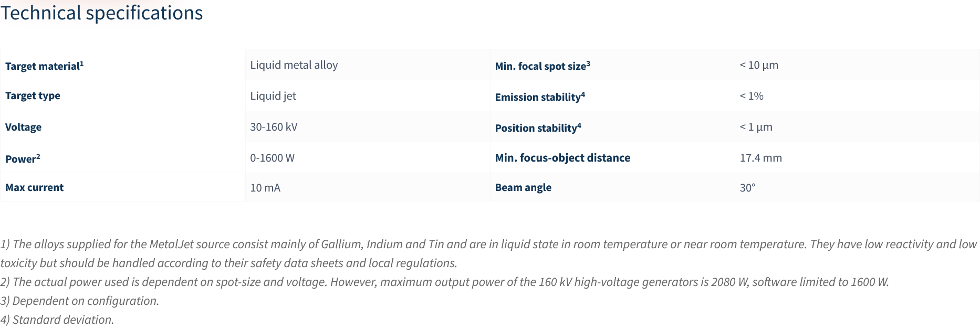Click footnote 4 Standard deviation text
The image size is (980, 329).
[57, 320]
